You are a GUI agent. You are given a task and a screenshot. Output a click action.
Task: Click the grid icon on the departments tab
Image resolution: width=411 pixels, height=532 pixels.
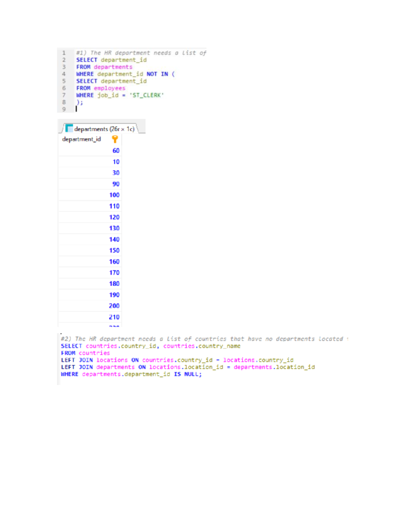coord(69,128)
